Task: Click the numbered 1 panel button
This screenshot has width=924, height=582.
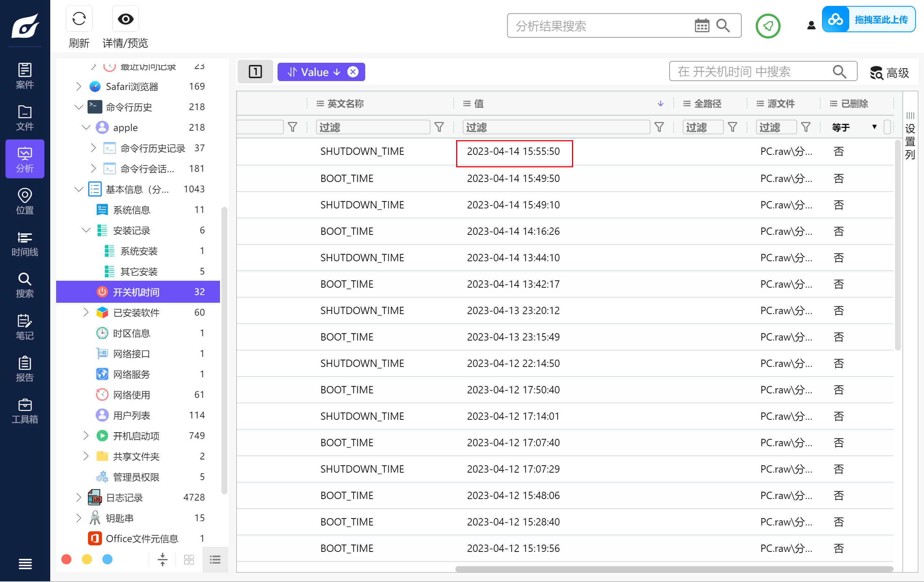Action: (x=255, y=72)
